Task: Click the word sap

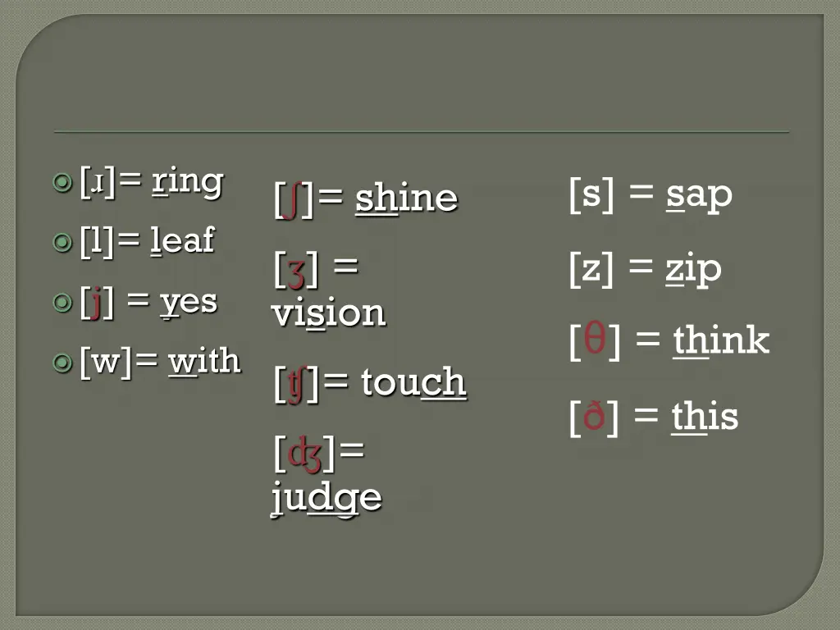Action: (x=699, y=195)
